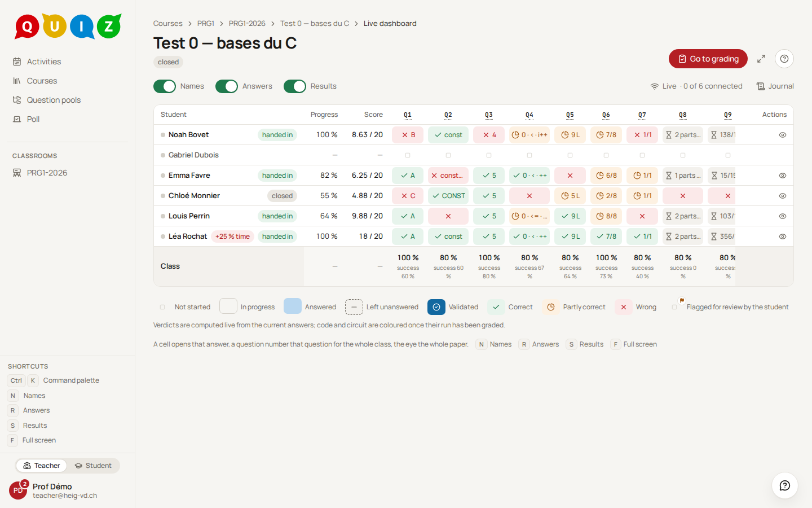Image resolution: width=812 pixels, height=508 pixels.
Task: Click the Go to grading button
Action: click(708, 59)
